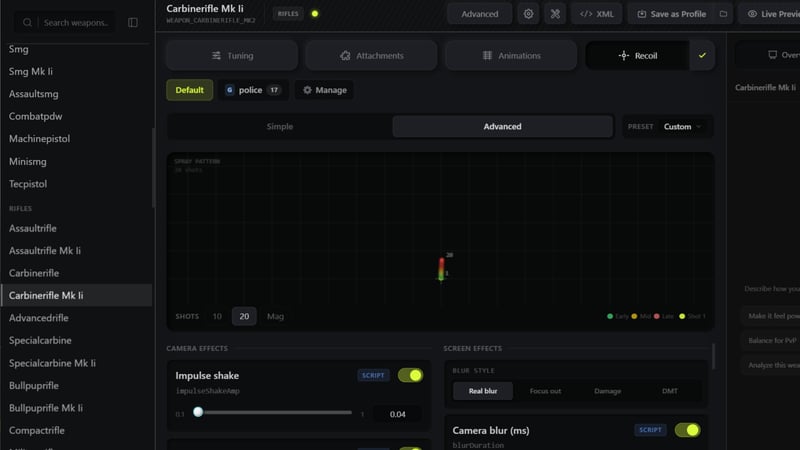
Task: Switch to the Attachments tab
Action: 371,55
